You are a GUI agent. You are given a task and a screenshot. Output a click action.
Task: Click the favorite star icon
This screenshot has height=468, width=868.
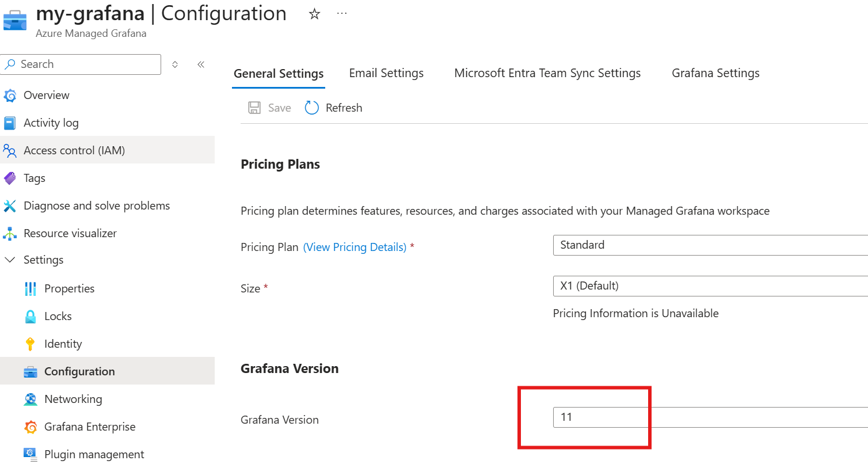[x=314, y=14]
